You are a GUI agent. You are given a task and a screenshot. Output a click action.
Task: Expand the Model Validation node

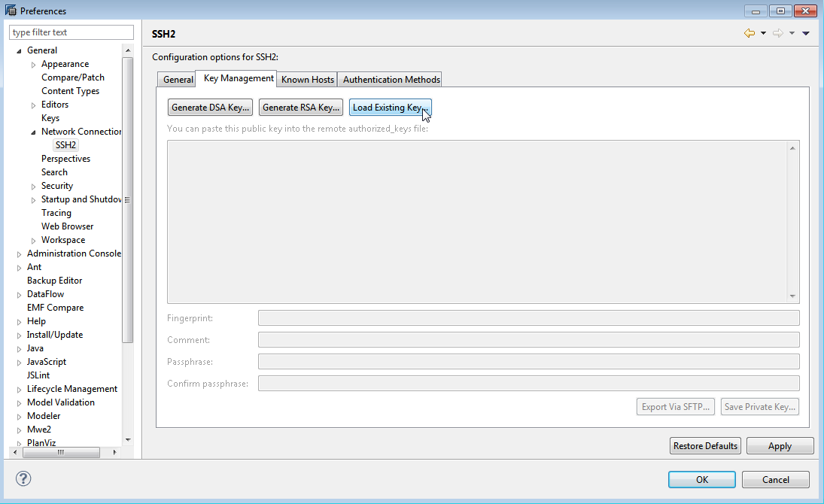[x=19, y=403]
